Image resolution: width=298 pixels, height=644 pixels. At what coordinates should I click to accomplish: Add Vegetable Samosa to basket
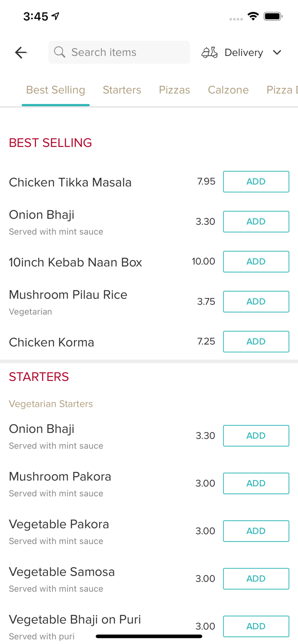[x=256, y=578]
